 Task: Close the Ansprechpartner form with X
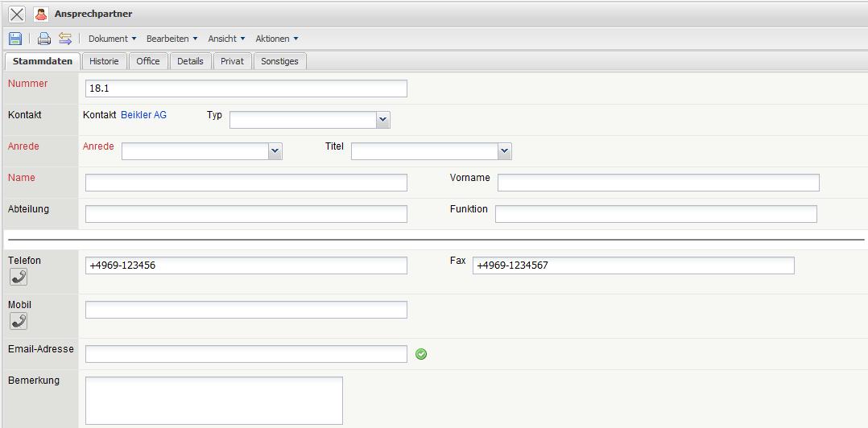(17, 14)
